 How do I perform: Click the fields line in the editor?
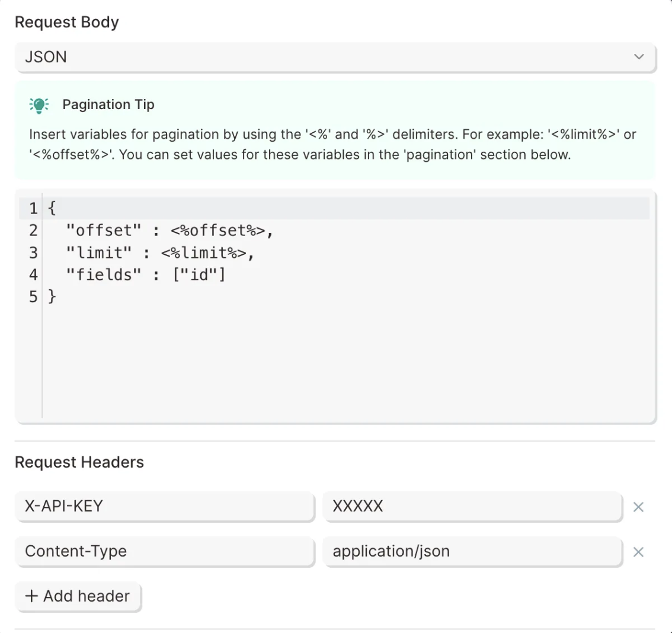[x=146, y=274]
